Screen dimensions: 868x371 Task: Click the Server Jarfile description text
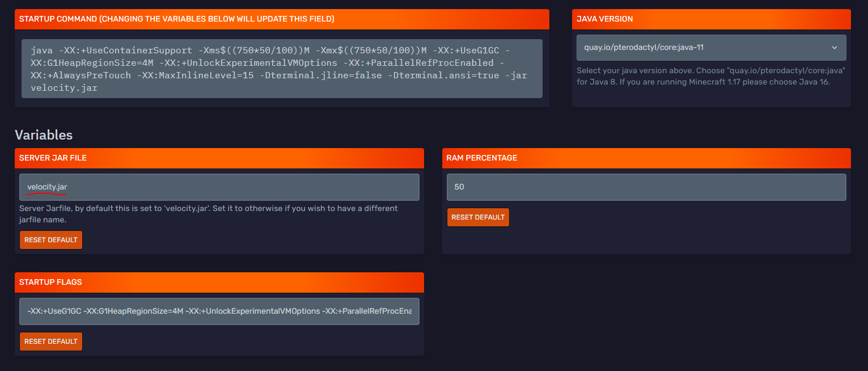[209, 214]
